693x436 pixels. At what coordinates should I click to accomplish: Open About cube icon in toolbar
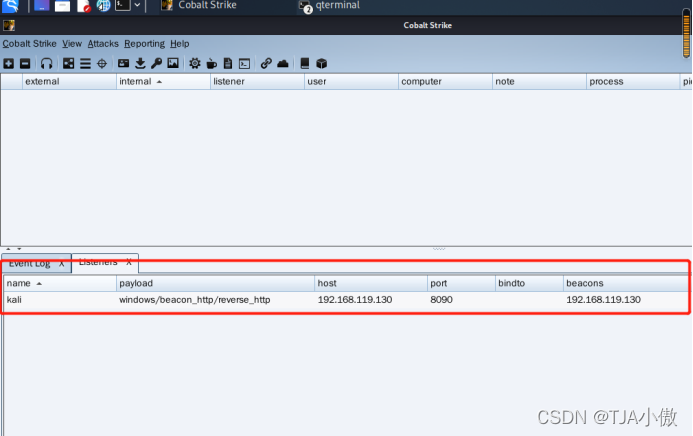pyautogui.click(x=322, y=64)
